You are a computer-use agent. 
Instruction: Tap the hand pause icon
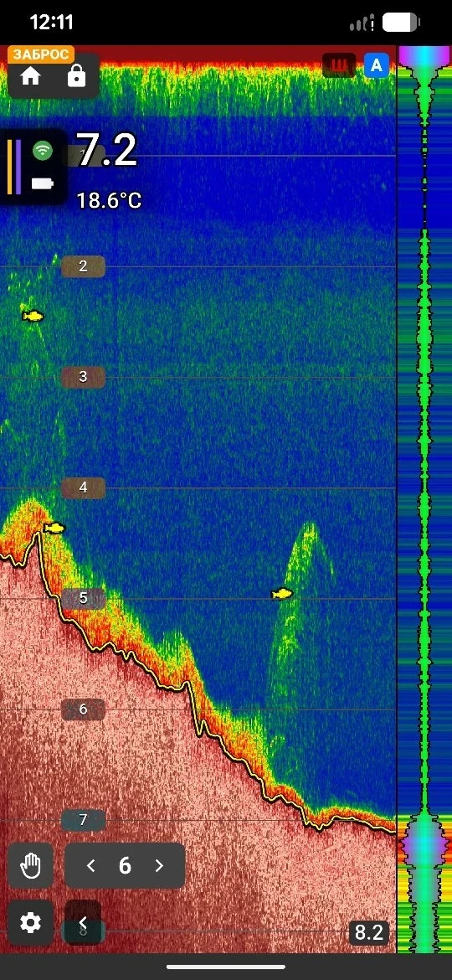(31, 865)
